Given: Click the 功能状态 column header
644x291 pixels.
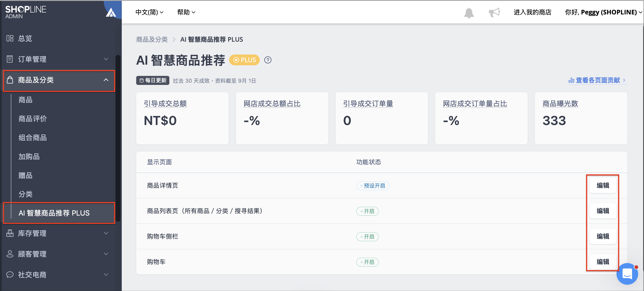Looking at the screenshot, I should pos(368,162).
